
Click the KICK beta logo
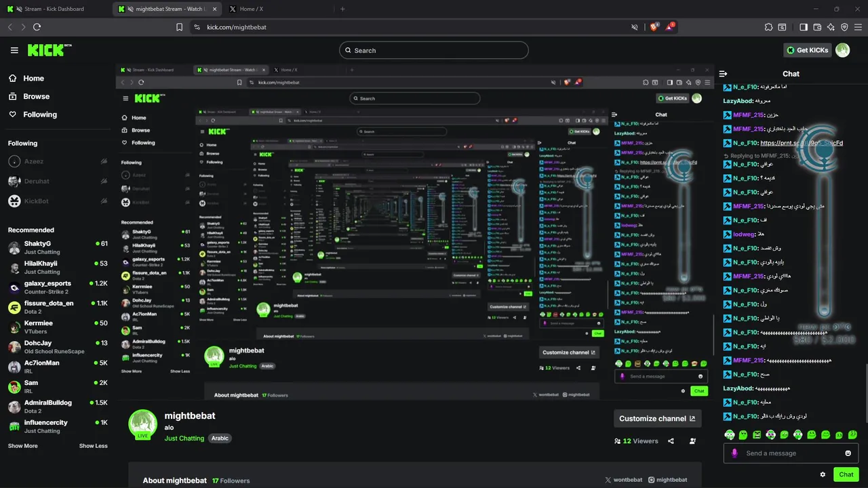click(x=50, y=50)
